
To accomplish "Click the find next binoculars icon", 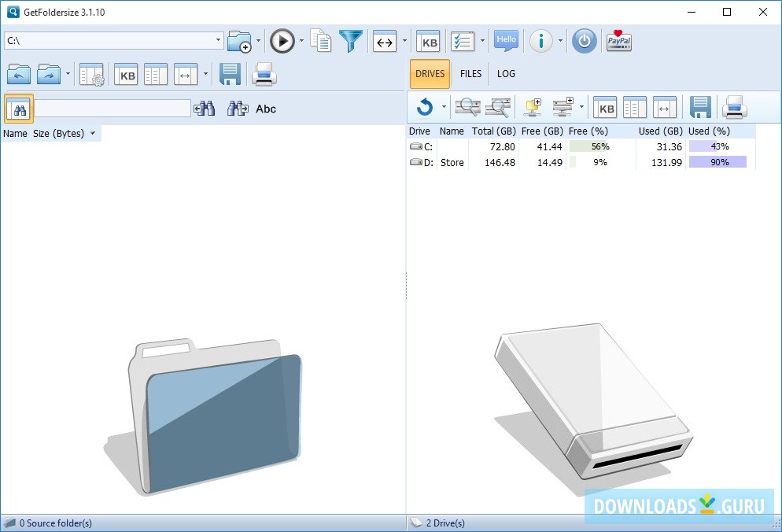I will point(238,109).
